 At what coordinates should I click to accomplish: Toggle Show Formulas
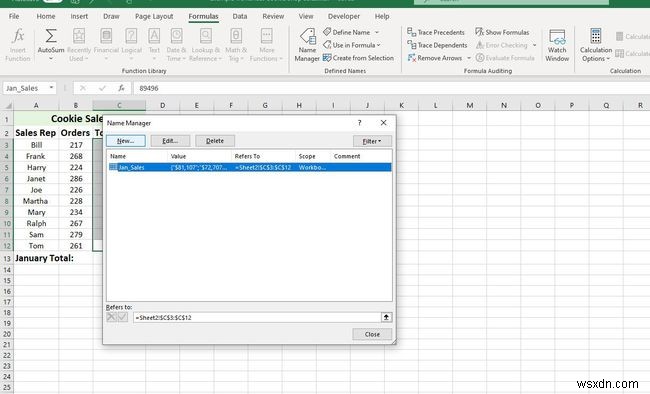pyautogui.click(x=502, y=32)
